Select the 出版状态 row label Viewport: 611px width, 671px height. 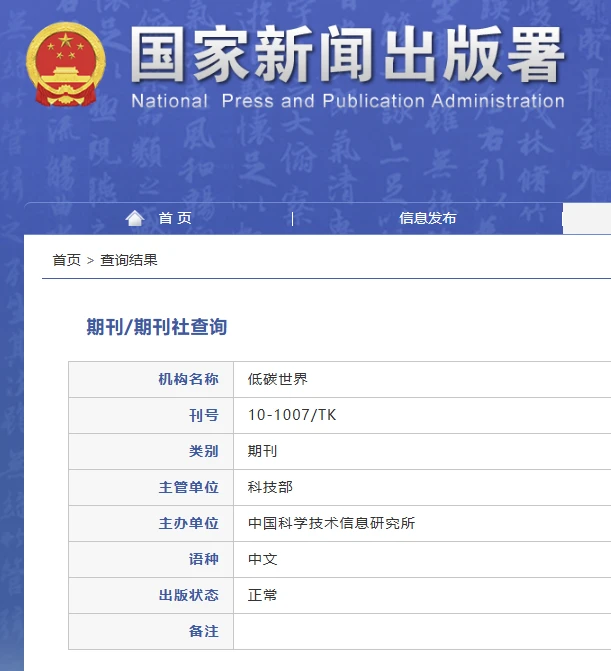coord(188,595)
